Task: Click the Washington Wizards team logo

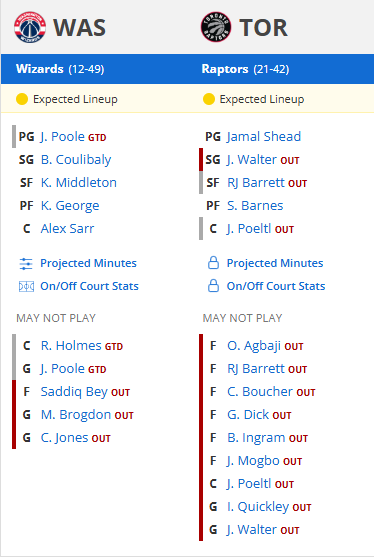Action: pos(30,27)
